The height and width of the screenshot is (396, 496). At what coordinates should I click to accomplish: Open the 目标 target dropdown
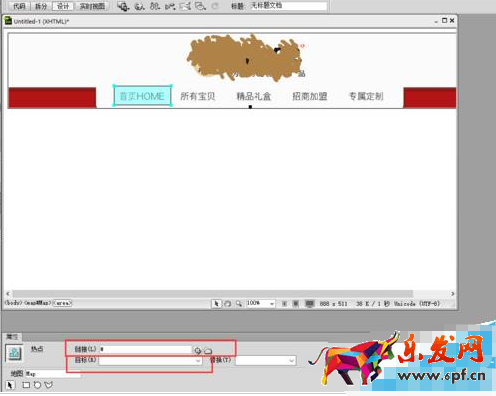pos(151,361)
